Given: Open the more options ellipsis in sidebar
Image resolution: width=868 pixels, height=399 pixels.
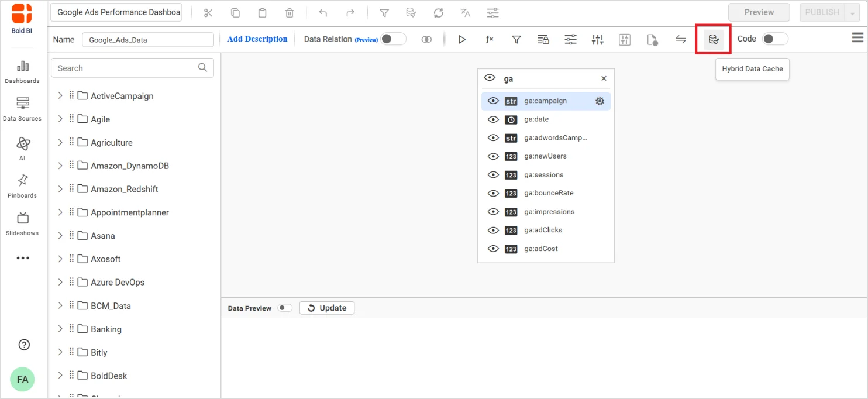Looking at the screenshot, I should pyautogui.click(x=23, y=258).
